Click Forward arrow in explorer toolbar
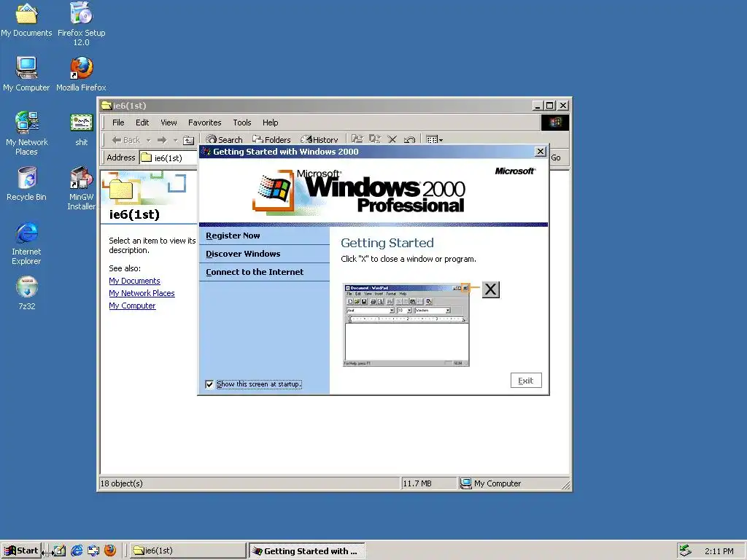The image size is (747, 560). 162,140
